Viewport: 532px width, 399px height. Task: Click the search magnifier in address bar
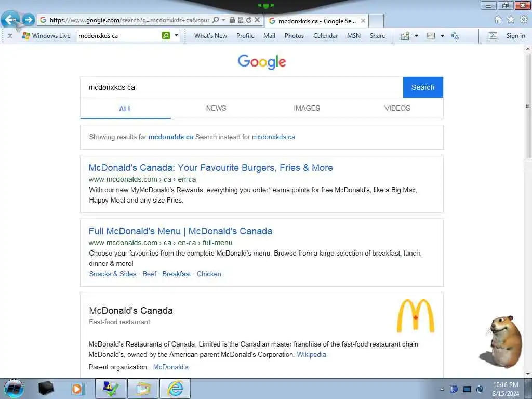point(216,20)
